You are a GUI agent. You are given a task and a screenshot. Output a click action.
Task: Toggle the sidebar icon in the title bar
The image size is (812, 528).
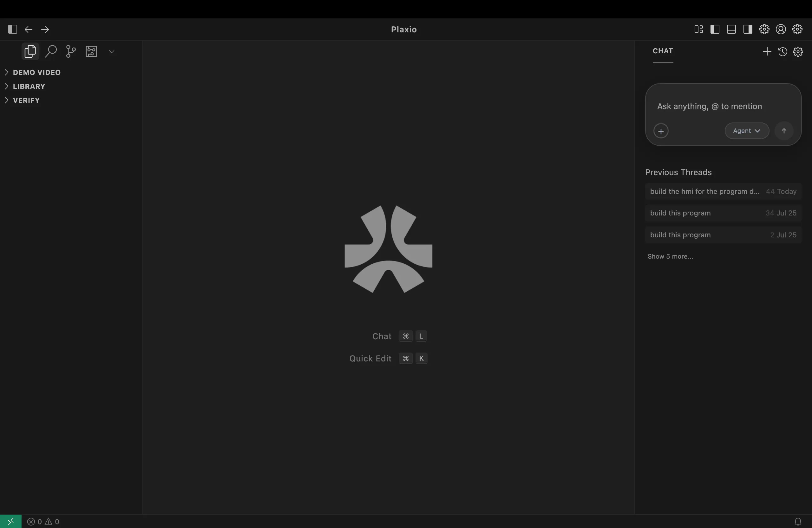pos(13,30)
